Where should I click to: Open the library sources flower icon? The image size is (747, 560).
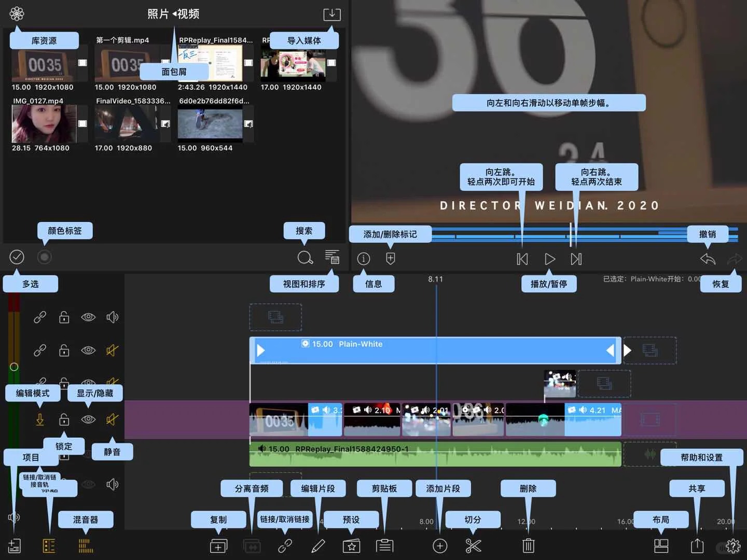point(17,13)
